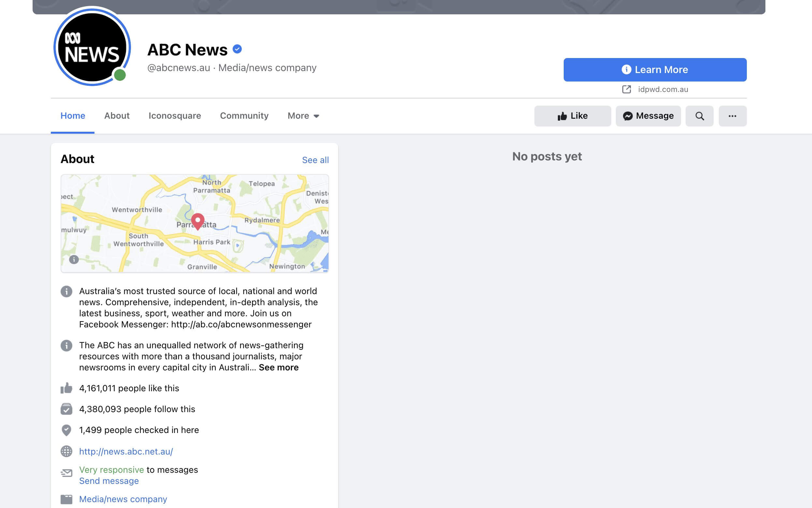
Task: Click the No posts yet text
Action: tap(547, 157)
